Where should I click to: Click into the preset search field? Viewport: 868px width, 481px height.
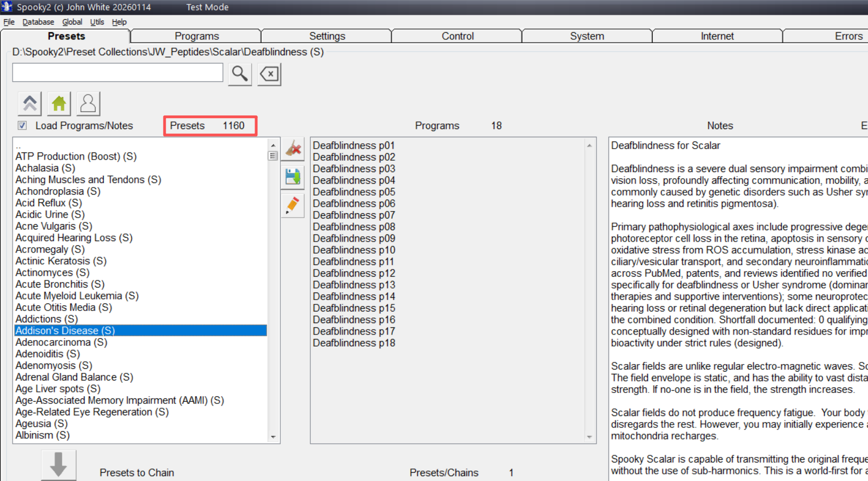click(118, 72)
